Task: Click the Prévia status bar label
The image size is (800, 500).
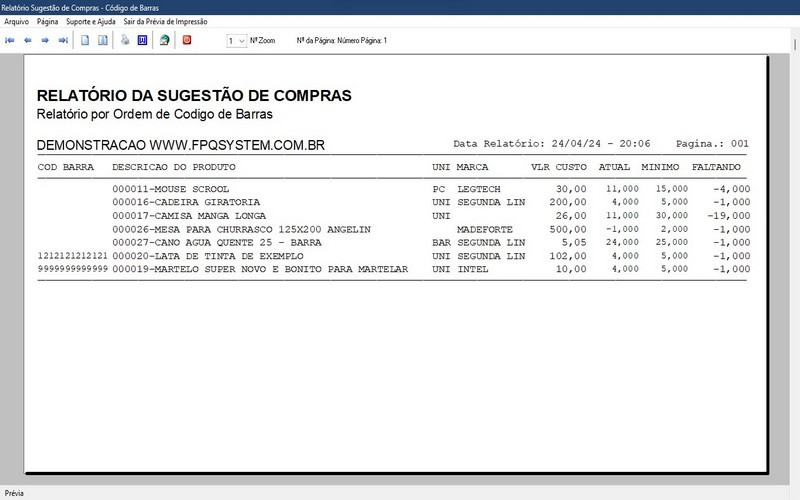Action: (x=14, y=493)
